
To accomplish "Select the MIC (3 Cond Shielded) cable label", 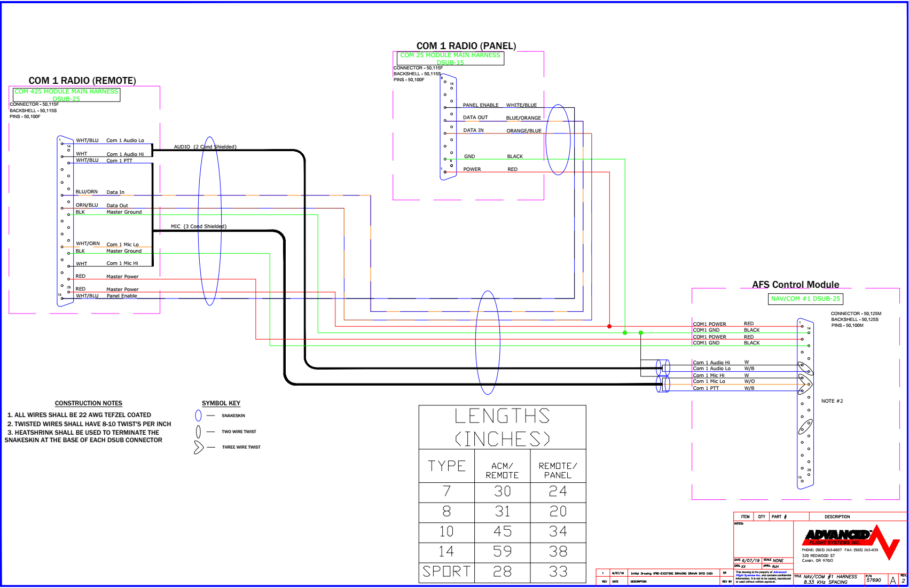I will coord(199,226).
